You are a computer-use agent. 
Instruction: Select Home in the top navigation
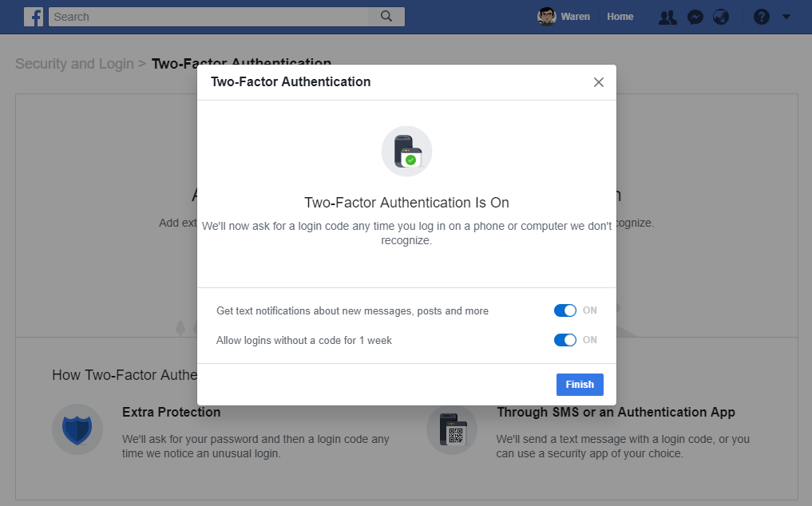620,16
